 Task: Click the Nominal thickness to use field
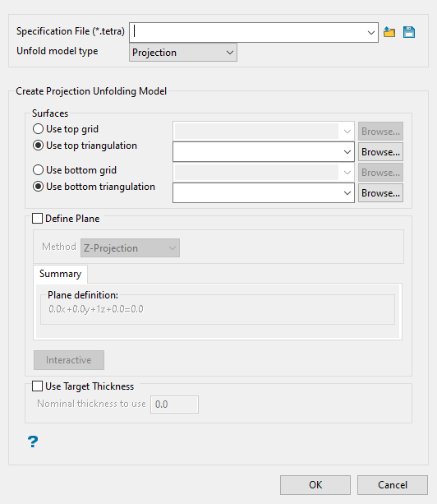coord(174,405)
